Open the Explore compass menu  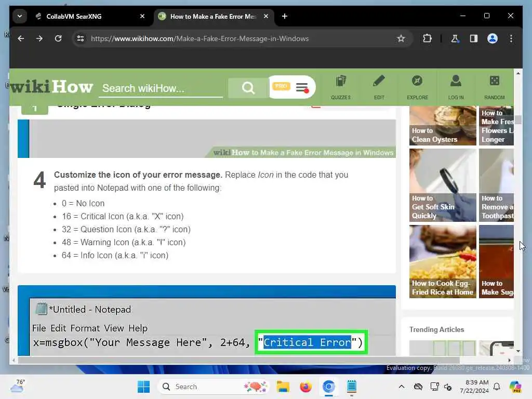click(417, 87)
